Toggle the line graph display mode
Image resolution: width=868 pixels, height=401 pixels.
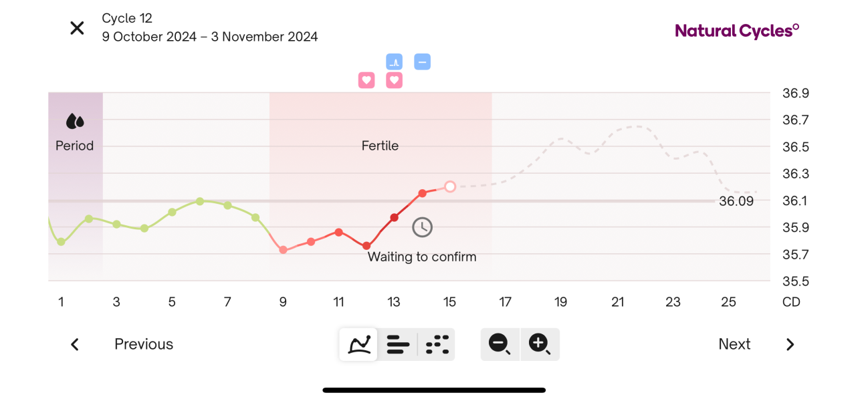click(x=358, y=344)
